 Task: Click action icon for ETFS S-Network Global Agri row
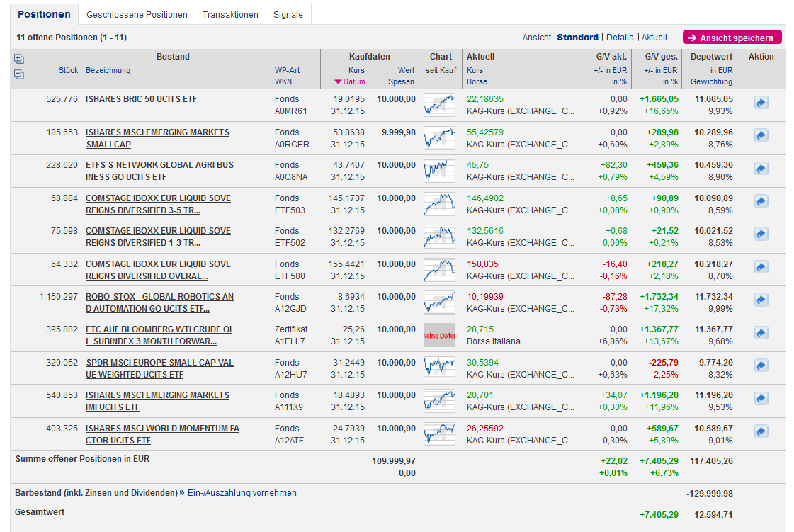coord(761,169)
